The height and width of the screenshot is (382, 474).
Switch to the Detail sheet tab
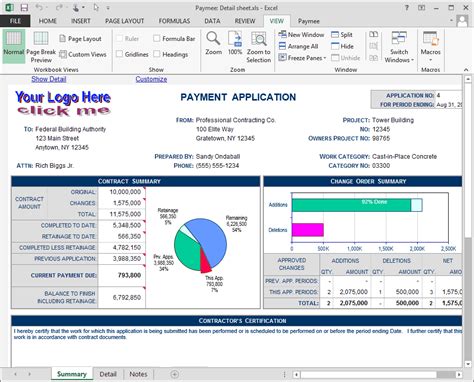click(108, 374)
